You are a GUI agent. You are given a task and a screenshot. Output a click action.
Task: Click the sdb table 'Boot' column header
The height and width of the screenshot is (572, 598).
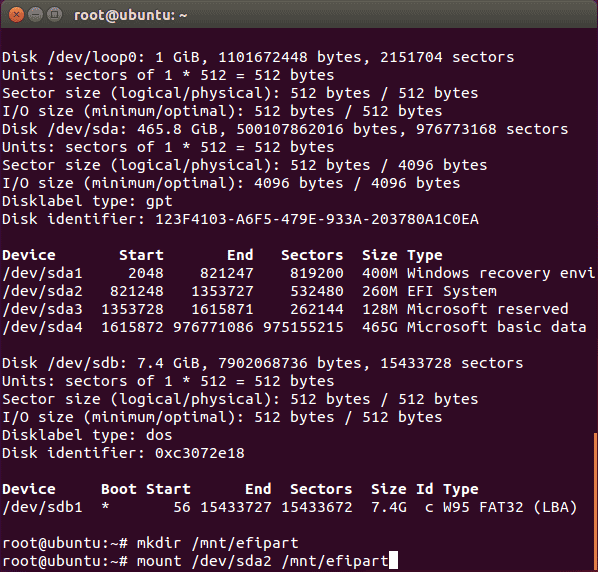pos(119,489)
